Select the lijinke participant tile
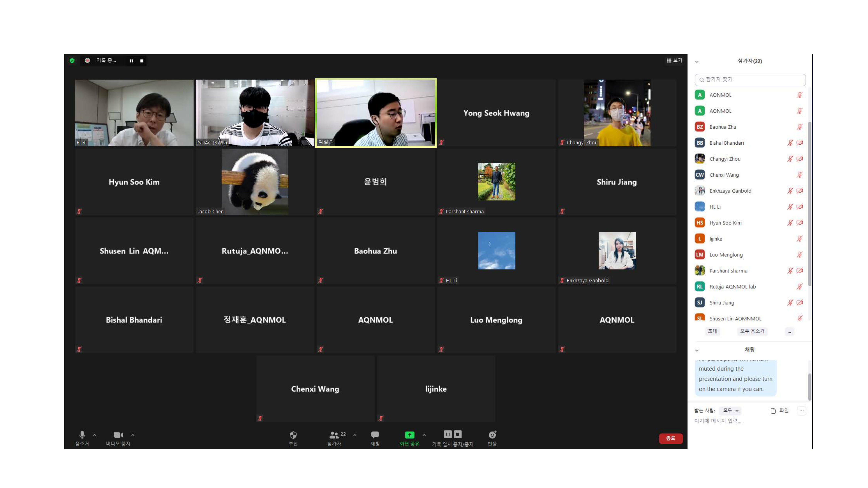This screenshot has height=488, width=868. coord(436,389)
